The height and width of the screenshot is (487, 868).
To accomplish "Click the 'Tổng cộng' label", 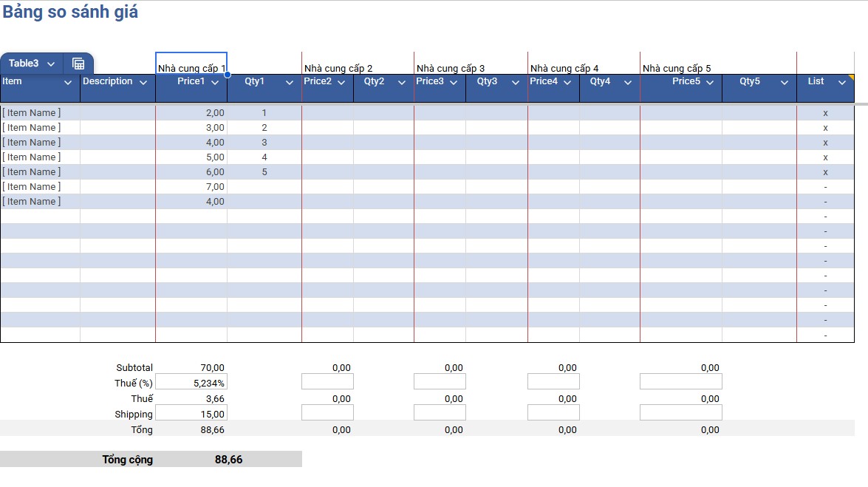I will [127, 460].
